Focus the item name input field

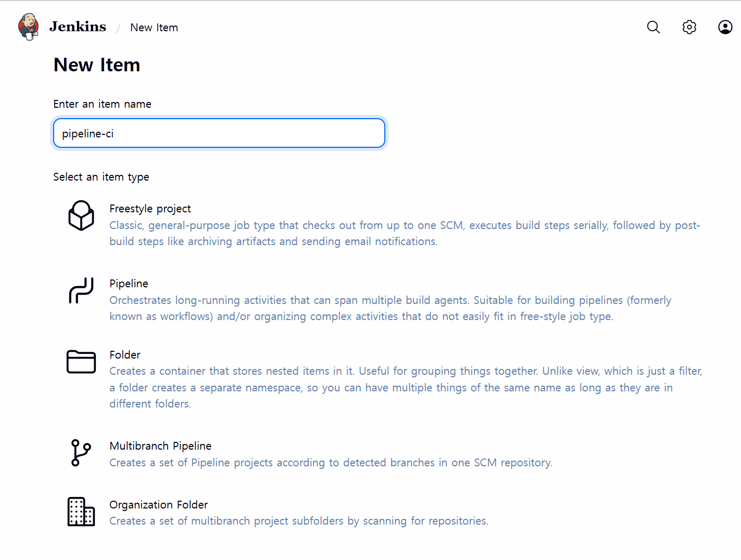[219, 133]
